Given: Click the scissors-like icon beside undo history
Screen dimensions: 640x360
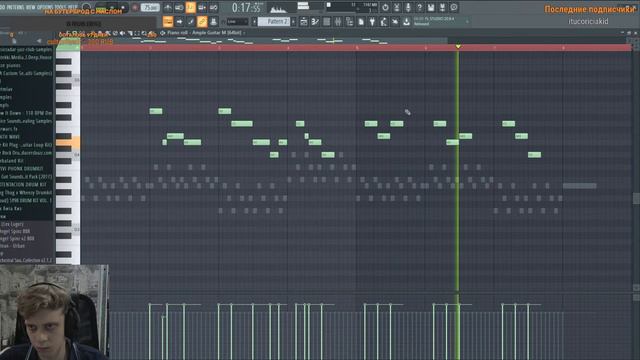Looking at the screenshot, I should [x=397, y=7].
